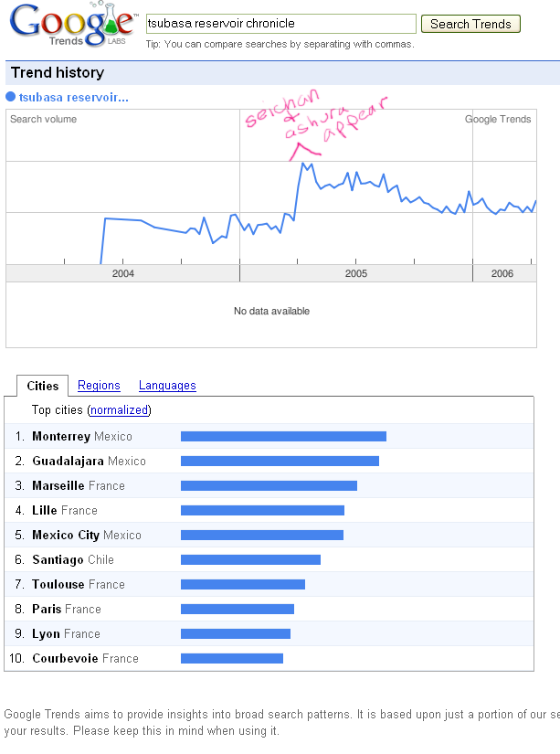Click the 2004 label on timeline
Image resolution: width=560 pixels, height=754 pixels.
pos(122,273)
